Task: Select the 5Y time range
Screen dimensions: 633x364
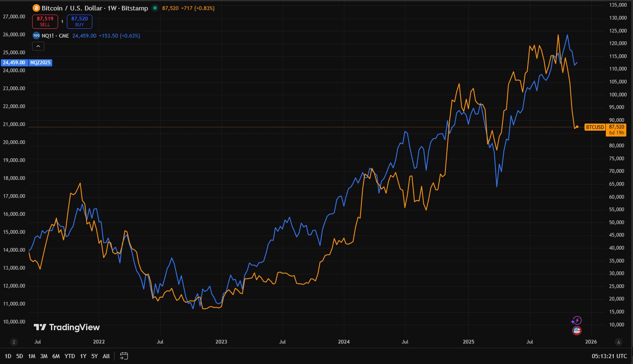Action: pos(94,356)
